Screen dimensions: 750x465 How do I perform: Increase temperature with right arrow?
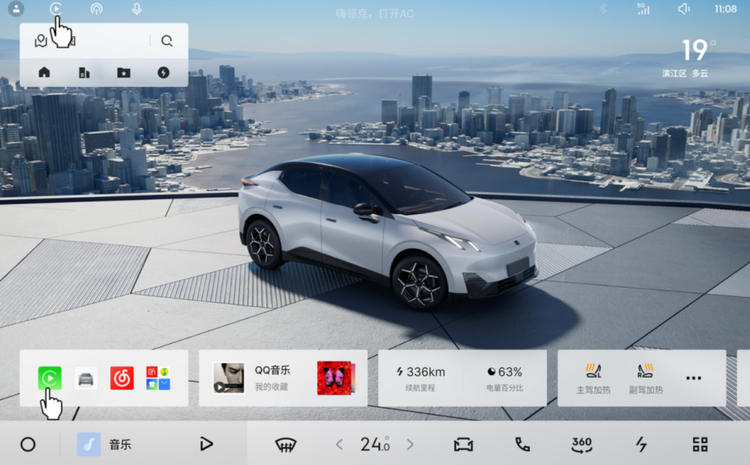[x=410, y=445]
